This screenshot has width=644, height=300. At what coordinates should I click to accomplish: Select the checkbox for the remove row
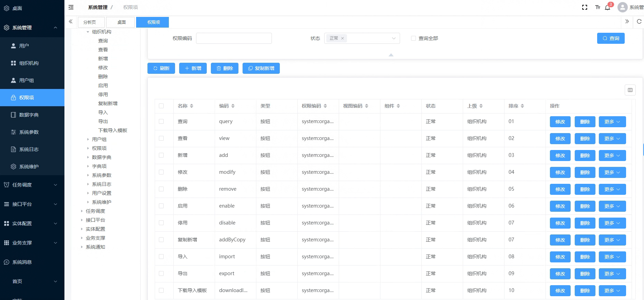tap(161, 189)
